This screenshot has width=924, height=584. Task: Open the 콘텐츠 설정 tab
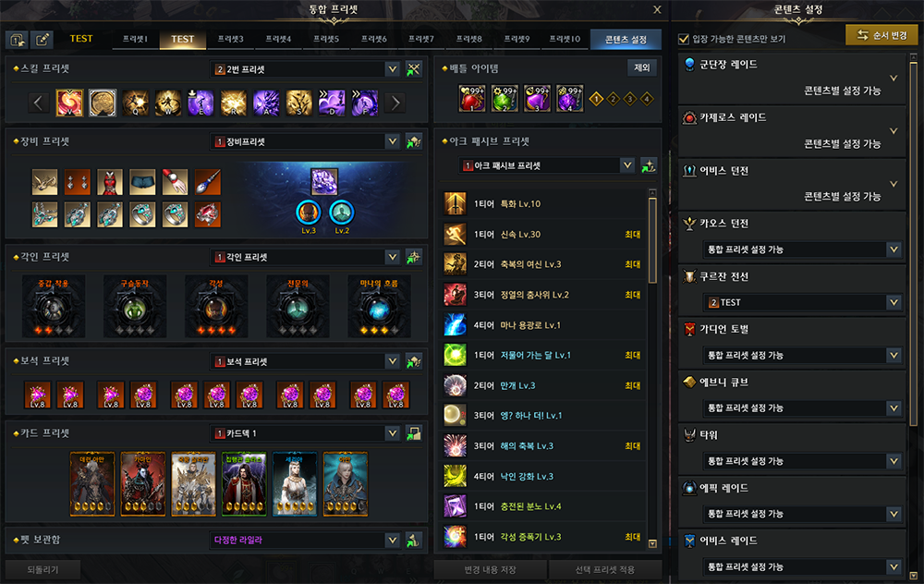click(x=626, y=39)
